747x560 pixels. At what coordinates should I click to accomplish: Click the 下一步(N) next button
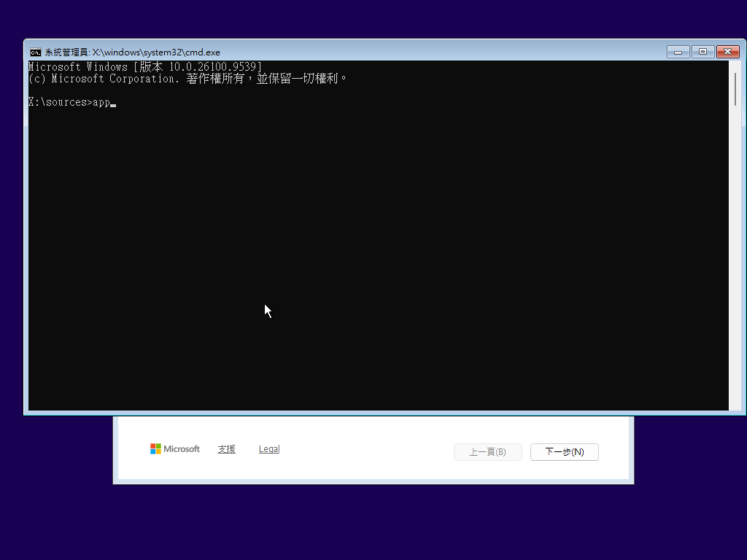coord(565,452)
